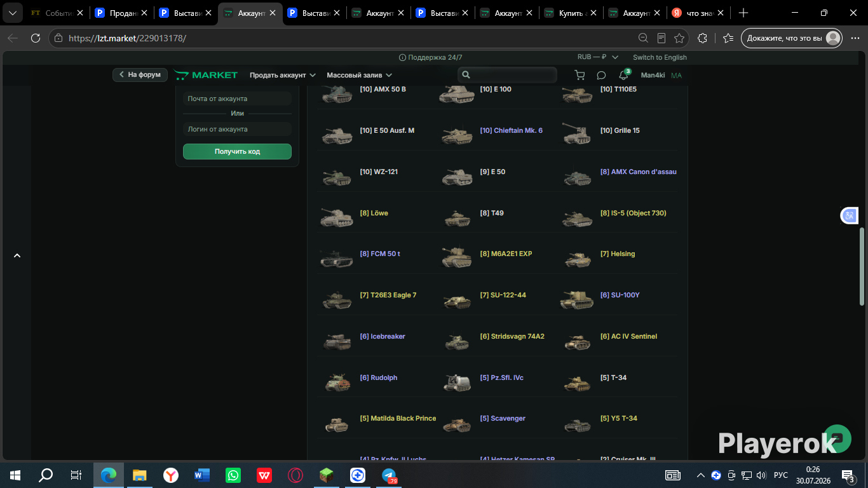Refresh the page in the browser
The height and width of the screenshot is (488, 868).
pyautogui.click(x=36, y=38)
